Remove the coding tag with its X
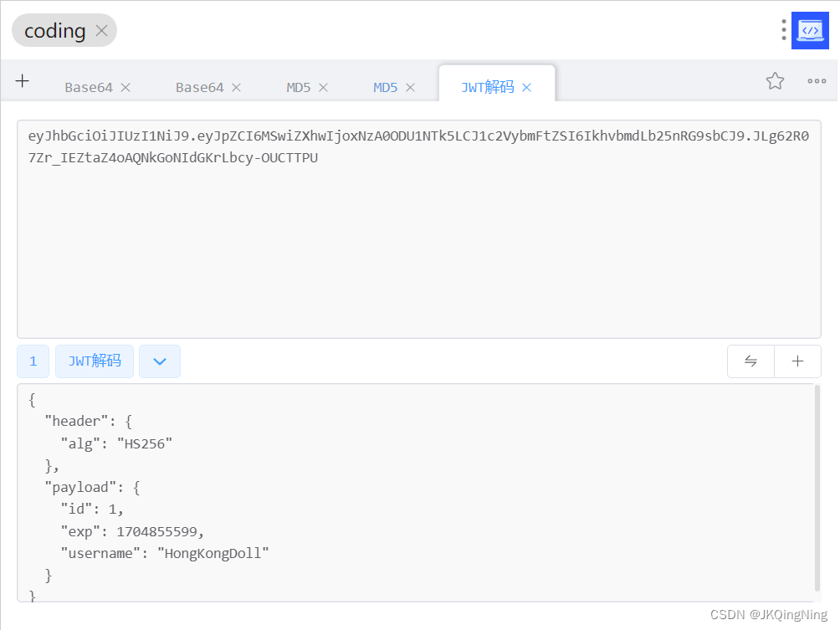Image resolution: width=840 pixels, height=630 pixels. 101,31
